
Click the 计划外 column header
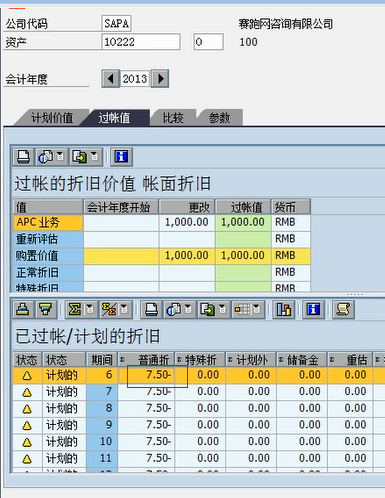251,359
